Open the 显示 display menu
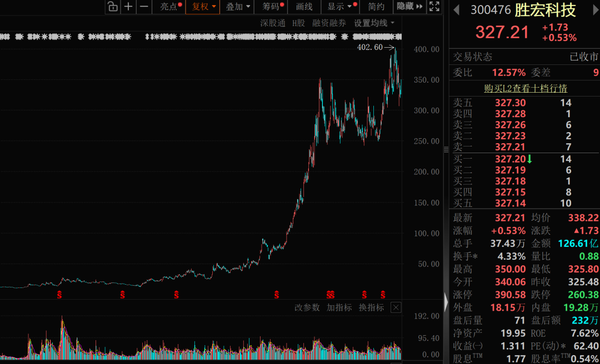The height and width of the screenshot is (364, 600). click(342, 7)
